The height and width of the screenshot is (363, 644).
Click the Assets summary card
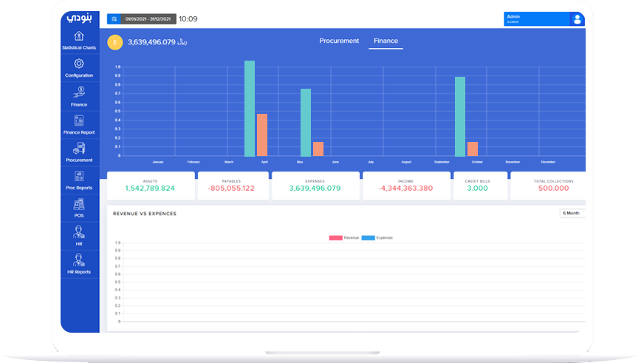[x=151, y=186]
